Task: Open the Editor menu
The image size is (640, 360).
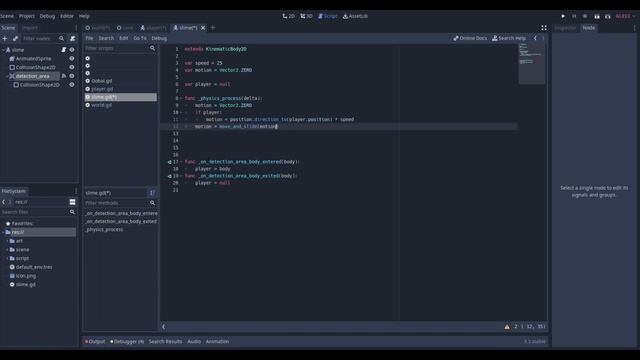Action: (67, 16)
